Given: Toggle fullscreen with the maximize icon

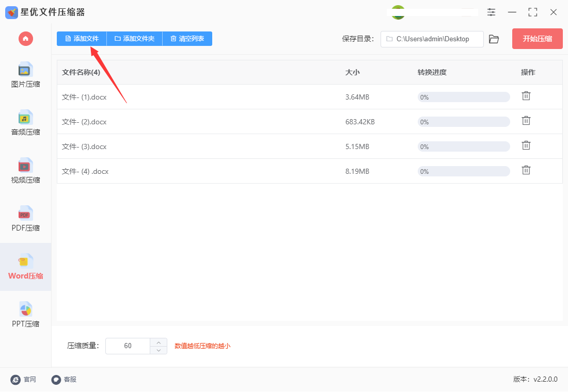Looking at the screenshot, I should tap(532, 12).
